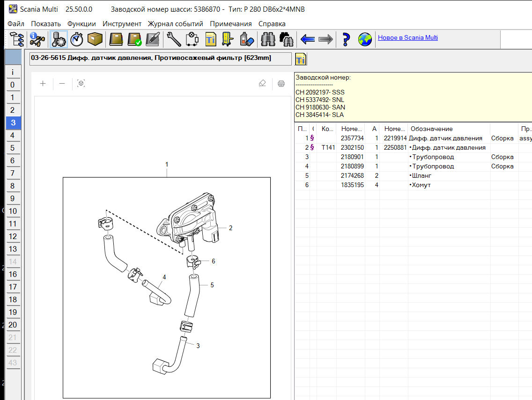
Task: Select the Шланг row 2174268
Action: (413, 175)
